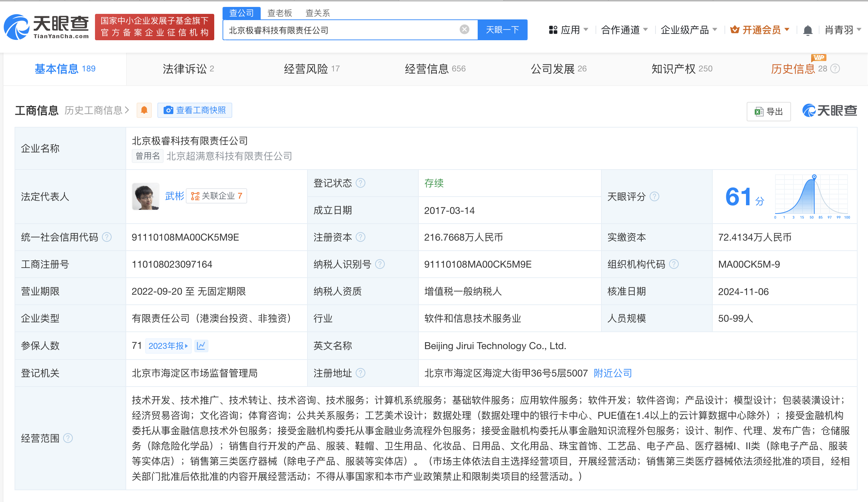Open 开通会员 dropdown

(x=760, y=30)
